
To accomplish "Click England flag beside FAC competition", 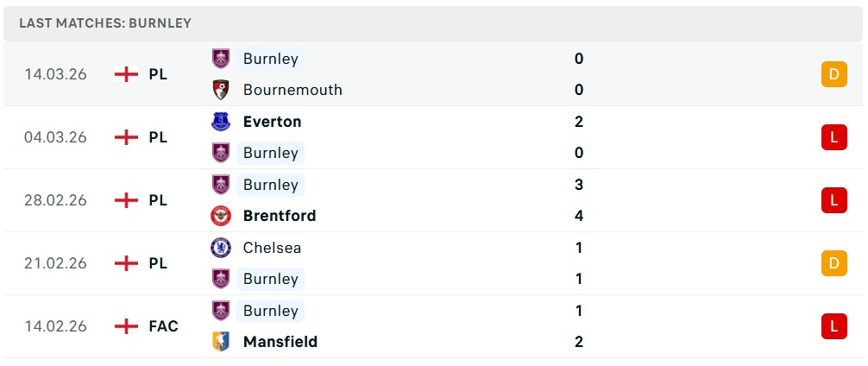I will point(126,326).
